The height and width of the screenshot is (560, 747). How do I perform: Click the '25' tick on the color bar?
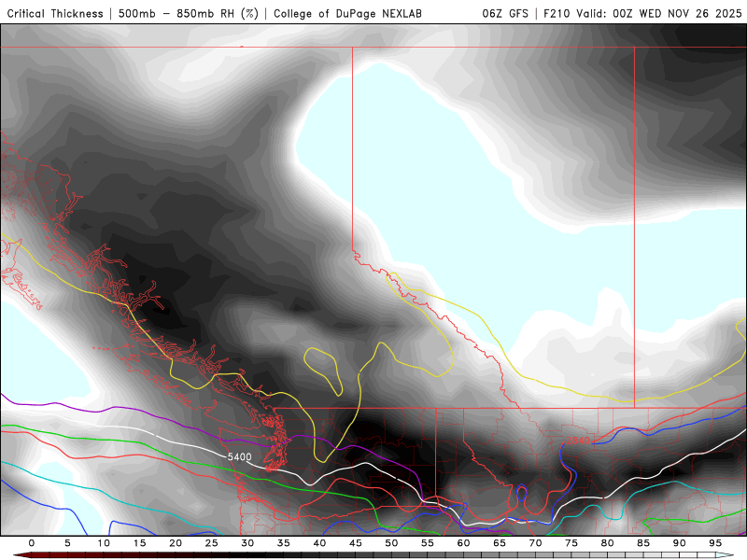pos(212,543)
